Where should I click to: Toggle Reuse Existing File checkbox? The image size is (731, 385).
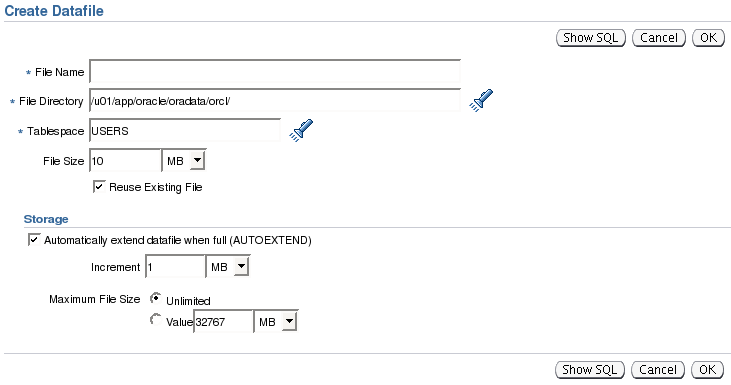click(x=99, y=187)
